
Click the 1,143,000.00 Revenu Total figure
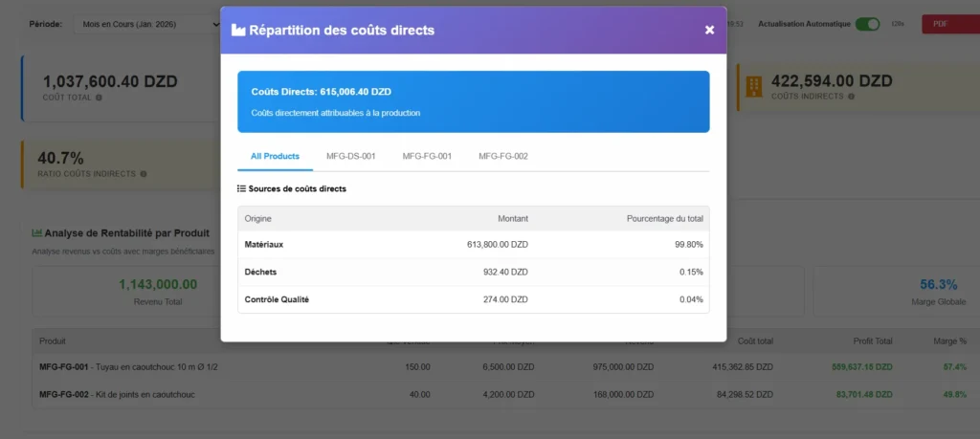tap(158, 285)
